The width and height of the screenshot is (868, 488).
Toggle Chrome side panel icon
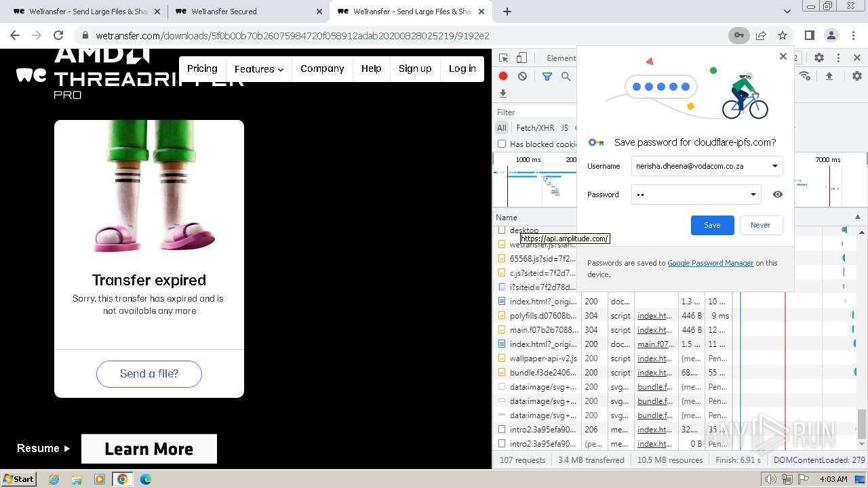809,35
